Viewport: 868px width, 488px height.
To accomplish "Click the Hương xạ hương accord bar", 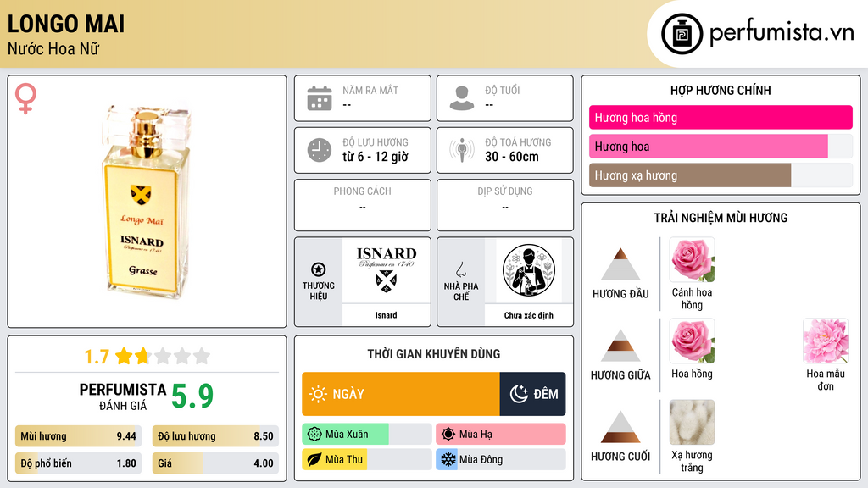I will tap(721, 175).
